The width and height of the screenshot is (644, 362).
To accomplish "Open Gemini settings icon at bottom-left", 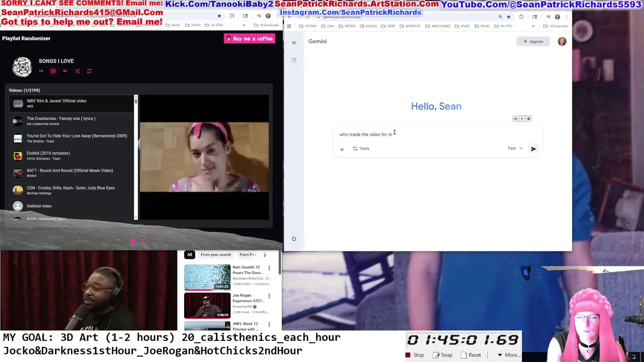I will click(294, 239).
